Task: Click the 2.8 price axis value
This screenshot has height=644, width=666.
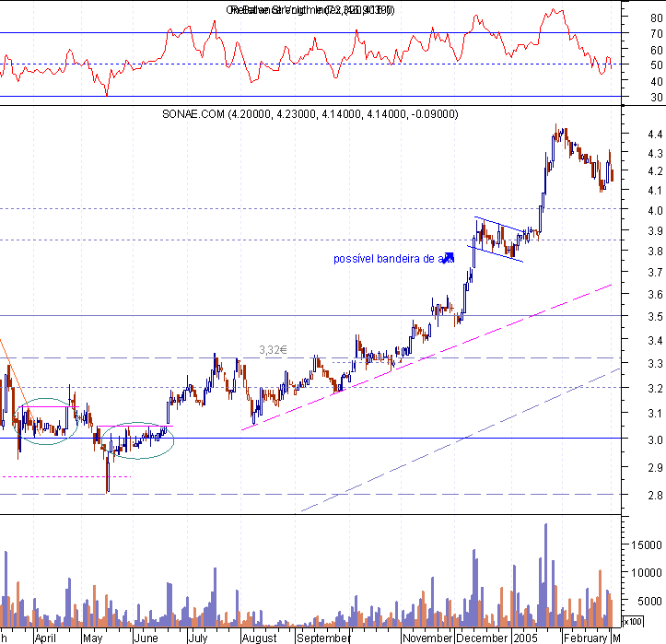Action: [655, 496]
